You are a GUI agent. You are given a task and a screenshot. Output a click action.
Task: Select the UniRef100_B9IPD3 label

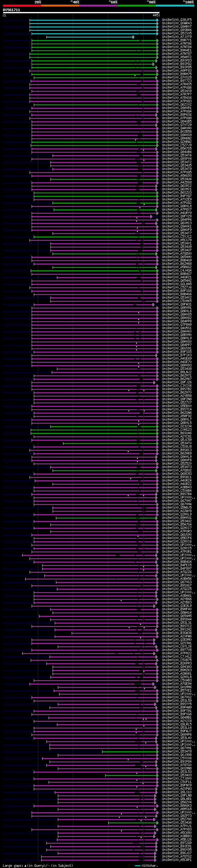click(177, 61)
